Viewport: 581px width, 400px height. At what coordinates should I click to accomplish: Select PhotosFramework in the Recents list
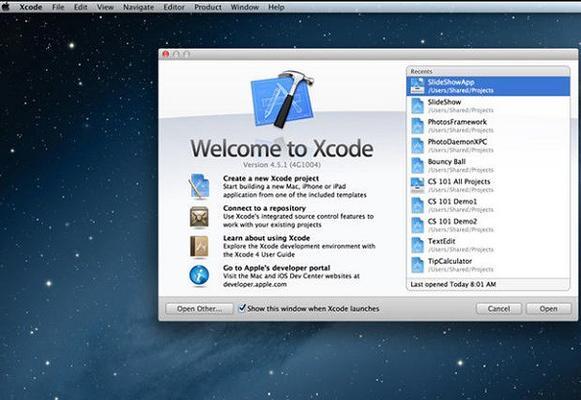(488, 126)
